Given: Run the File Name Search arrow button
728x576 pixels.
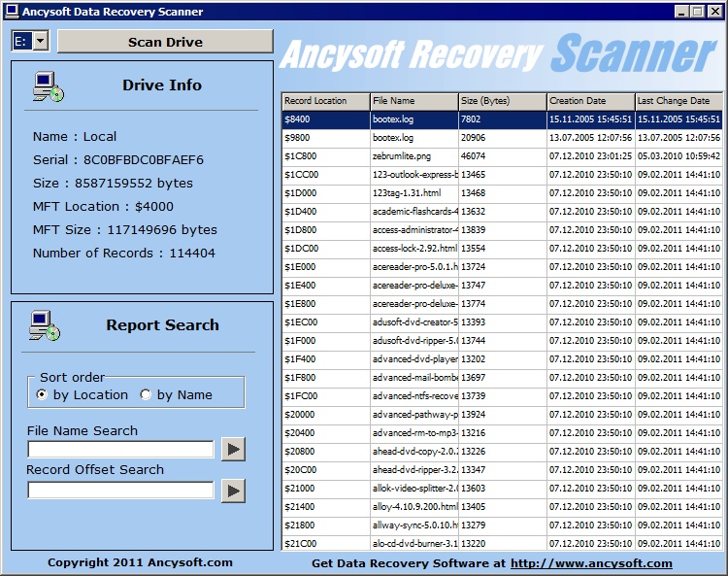Looking at the screenshot, I should (x=233, y=449).
